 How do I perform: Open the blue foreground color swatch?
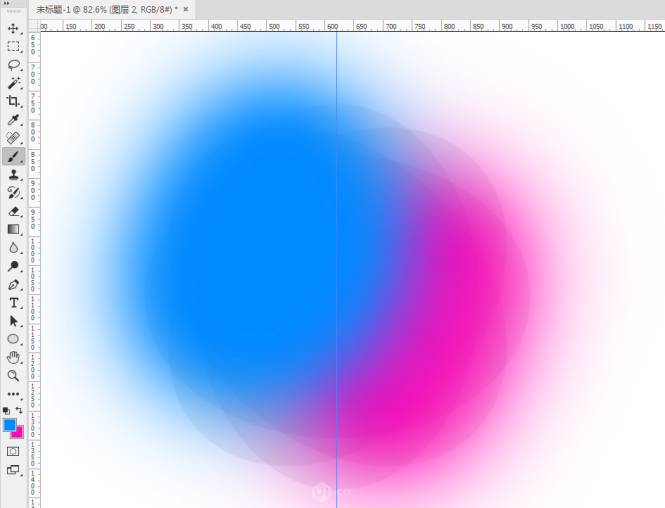point(9,425)
